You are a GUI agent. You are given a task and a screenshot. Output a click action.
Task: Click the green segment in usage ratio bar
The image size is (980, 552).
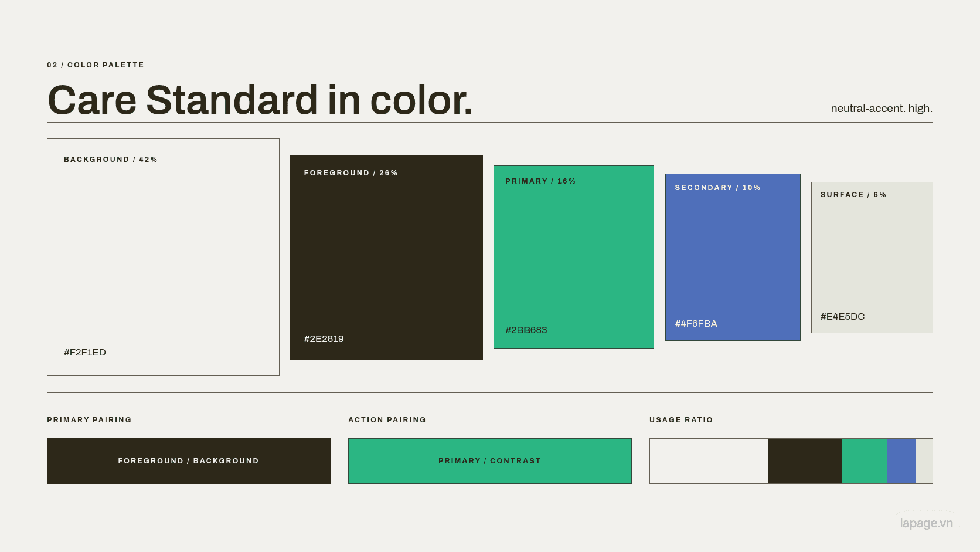click(x=865, y=461)
